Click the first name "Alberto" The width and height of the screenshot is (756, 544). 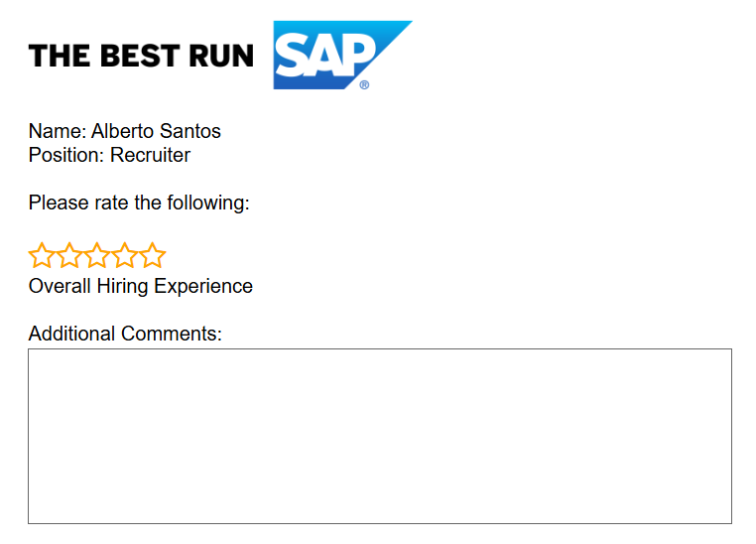pos(124,131)
